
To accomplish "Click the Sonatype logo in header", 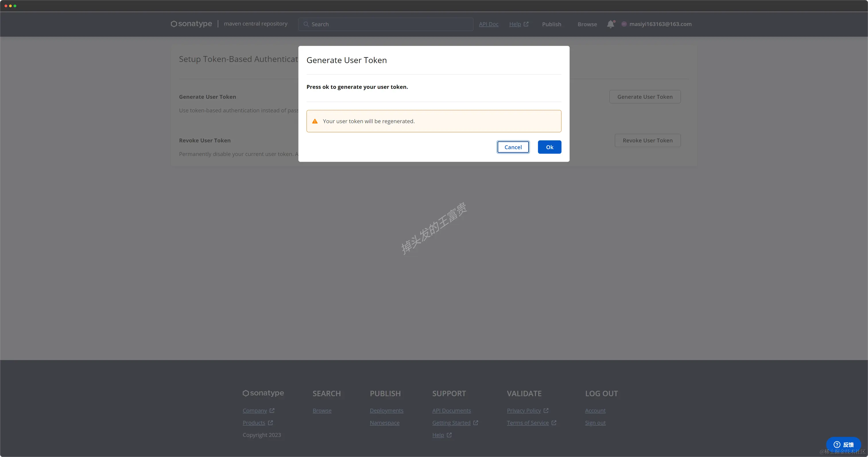I will (x=191, y=24).
